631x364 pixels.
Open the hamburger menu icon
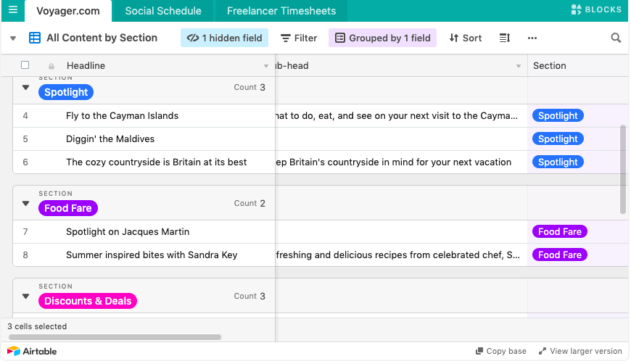12,10
